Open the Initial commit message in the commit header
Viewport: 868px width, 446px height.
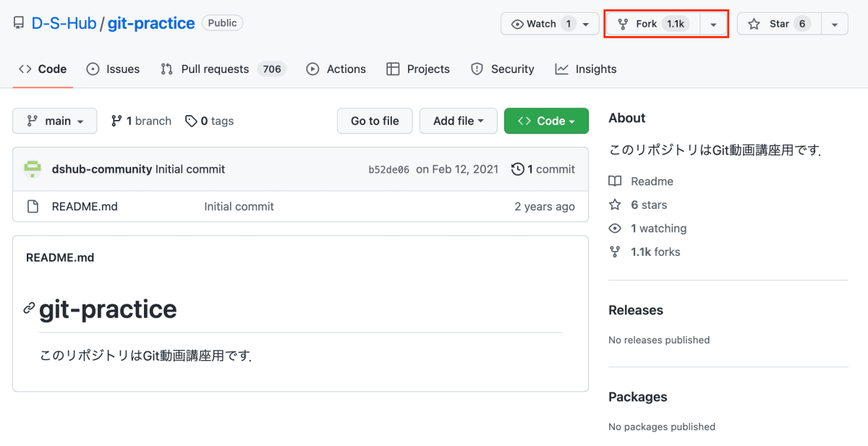click(x=190, y=169)
